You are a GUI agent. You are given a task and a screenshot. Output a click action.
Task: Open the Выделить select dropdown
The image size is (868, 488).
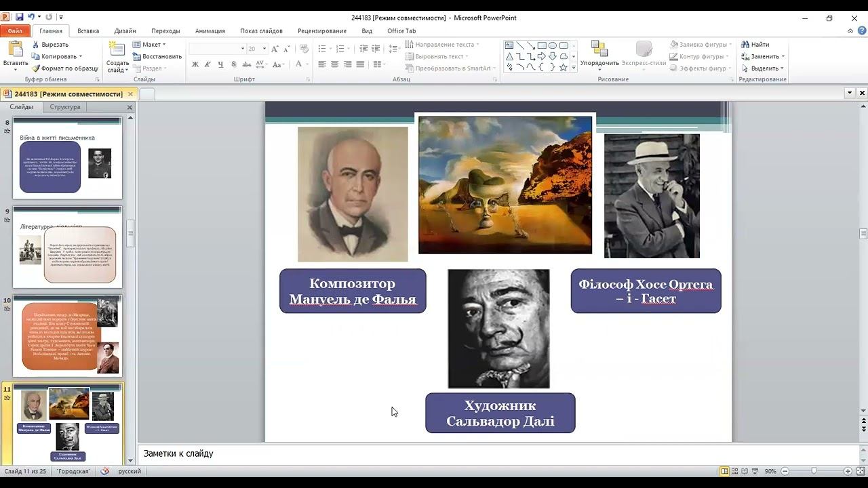[763, 68]
